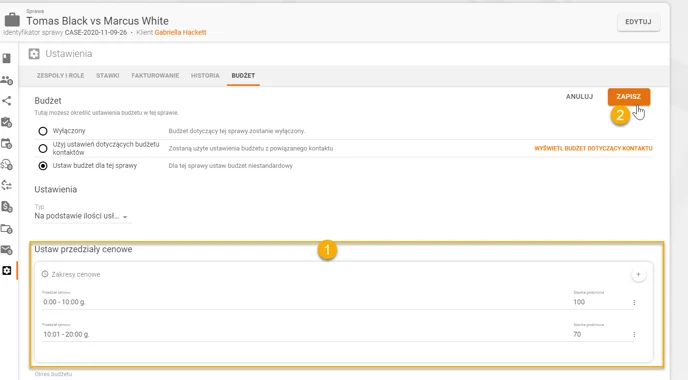Click Anuluj to cancel changes
This screenshot has width=688, height=380.
579,97
